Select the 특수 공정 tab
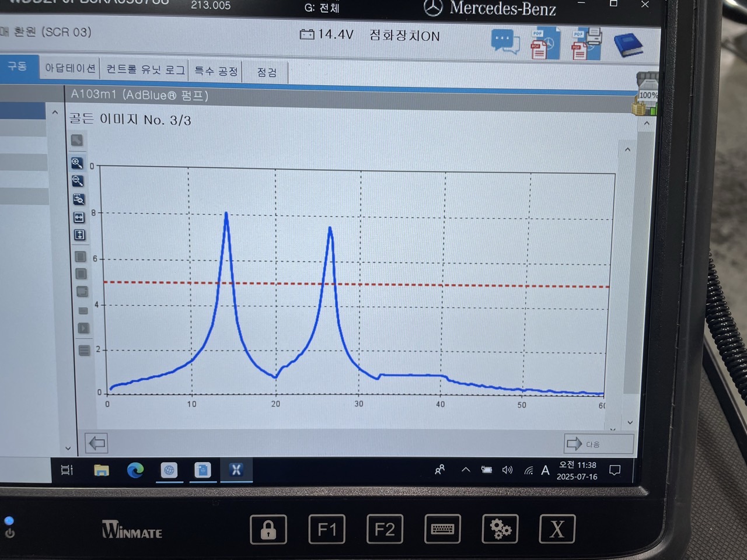The width and height of the screenshot is (747, 560). [216, 71]
